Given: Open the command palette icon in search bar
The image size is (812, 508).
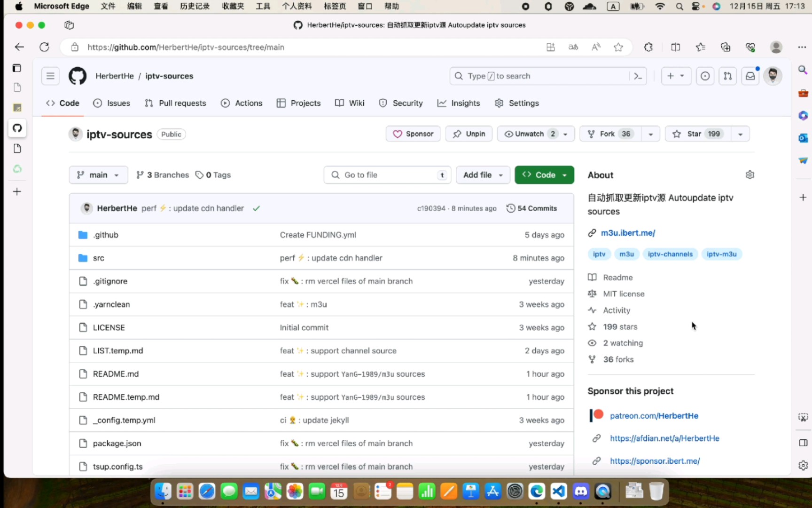Looking at the screenshot, I should tap(638, 76).
